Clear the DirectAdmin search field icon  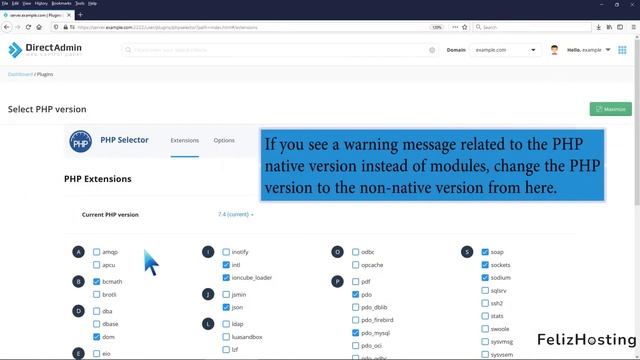click(432, 50)
